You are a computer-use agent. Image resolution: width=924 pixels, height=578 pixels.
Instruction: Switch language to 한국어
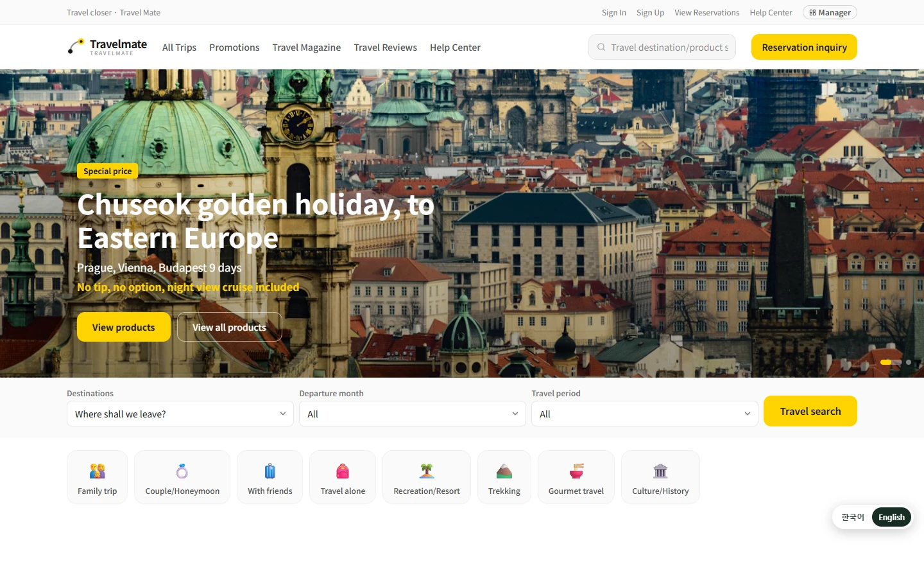(x=853, y=517)
